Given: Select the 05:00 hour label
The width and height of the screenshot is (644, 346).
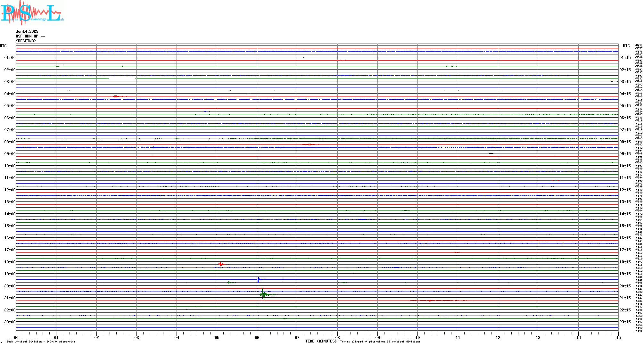Looking at the screenshot, I should pyautogui.click(x=10, y=106).
